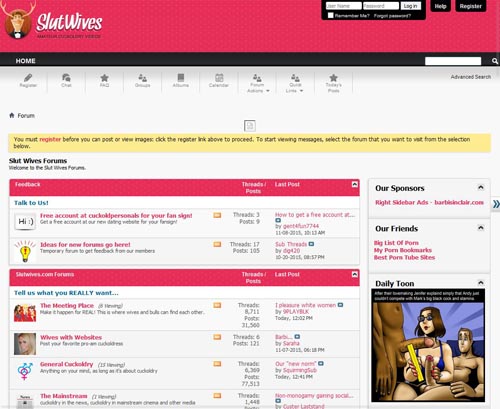500x409 pixels.
Task: Select the HOME tab in navigation bar
Action: [x=25, y=61]
